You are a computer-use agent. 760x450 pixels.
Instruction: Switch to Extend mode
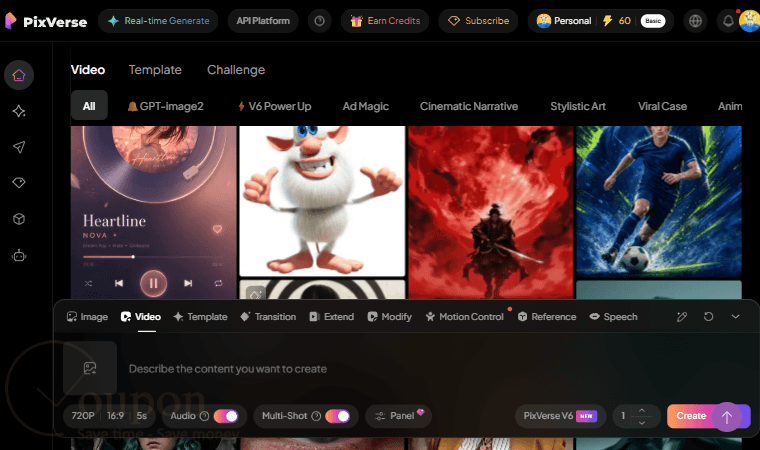[332, 317]
